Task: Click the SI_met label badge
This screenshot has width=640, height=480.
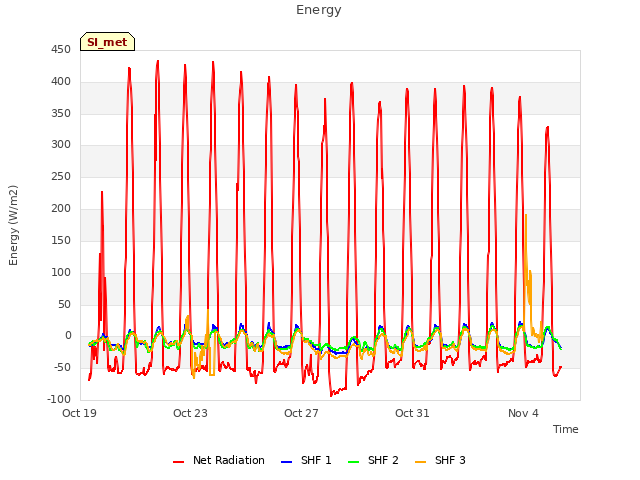Action: click(x=107, y=42)
